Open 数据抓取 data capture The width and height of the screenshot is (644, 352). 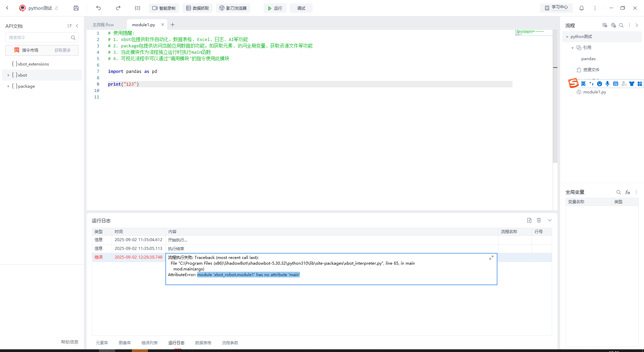coord(198,8)
